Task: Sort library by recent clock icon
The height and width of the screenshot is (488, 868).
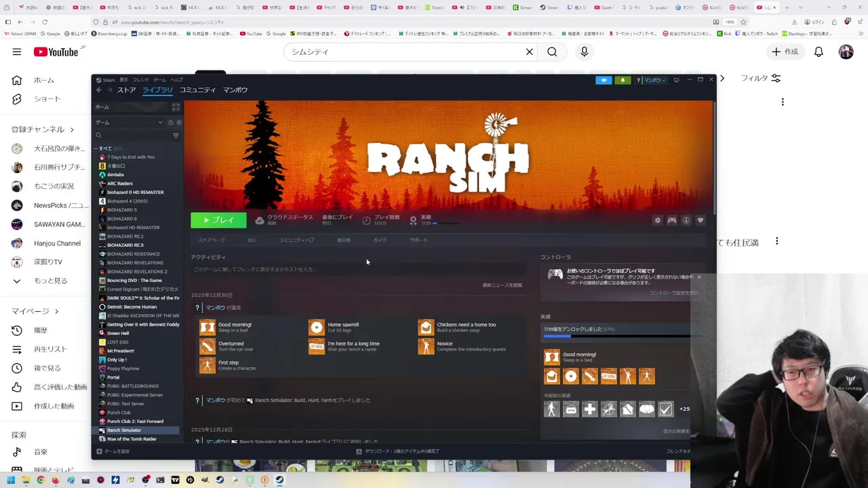Action: pos(170,123)
